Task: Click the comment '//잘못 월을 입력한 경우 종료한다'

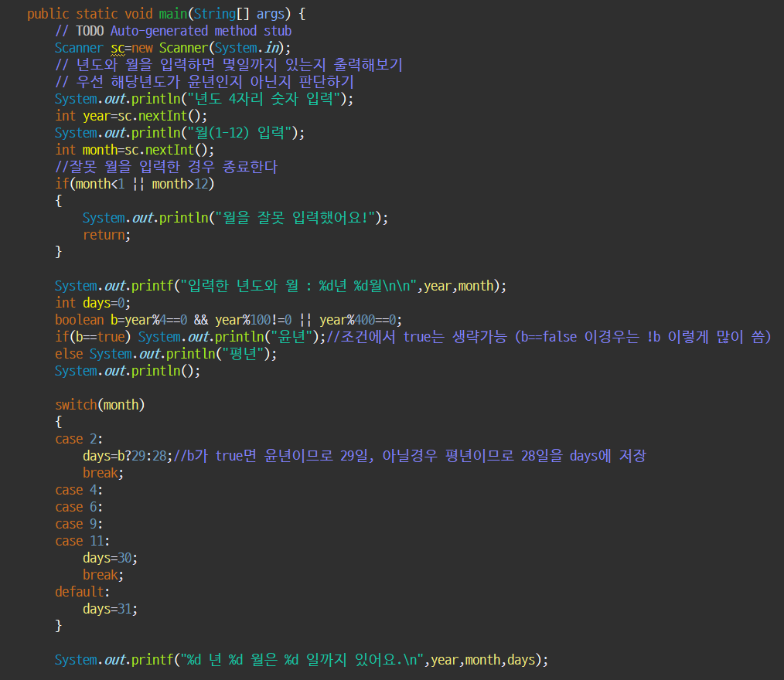Action: point(166,167)
